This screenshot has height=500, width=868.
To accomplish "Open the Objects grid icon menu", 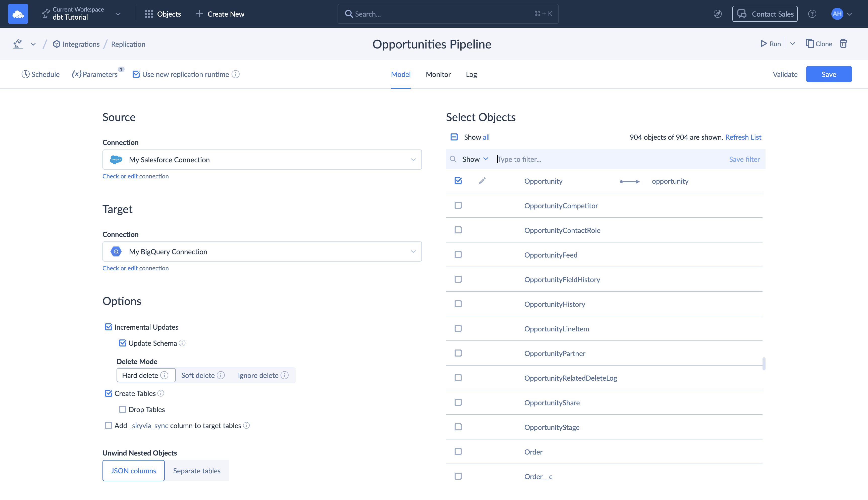I will point(149,14).
